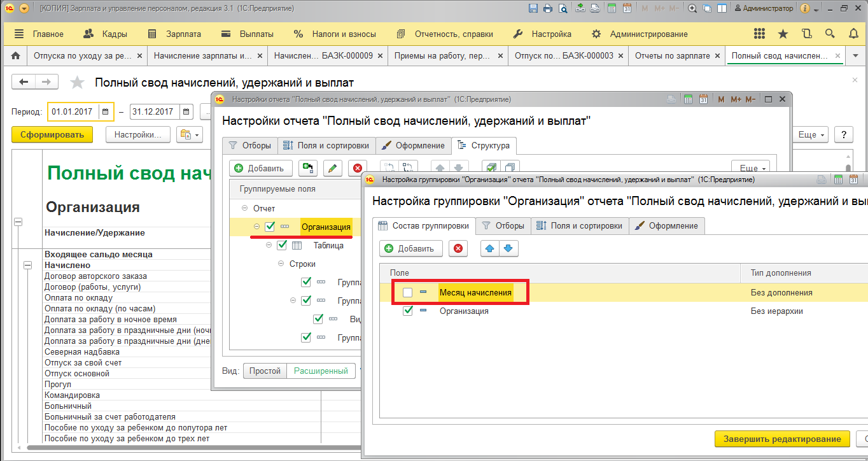868x461 pixels.
Task: Open the Favorites star icon
Action: [x=783, y=34]
